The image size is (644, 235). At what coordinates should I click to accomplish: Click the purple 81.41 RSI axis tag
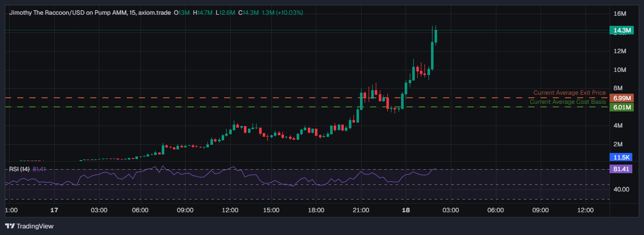click(621, 169)
